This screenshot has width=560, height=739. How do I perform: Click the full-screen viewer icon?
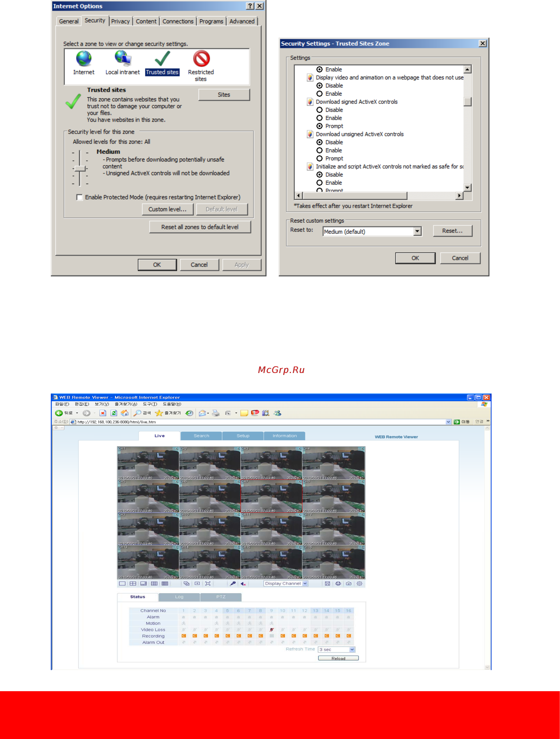[208, 584]
